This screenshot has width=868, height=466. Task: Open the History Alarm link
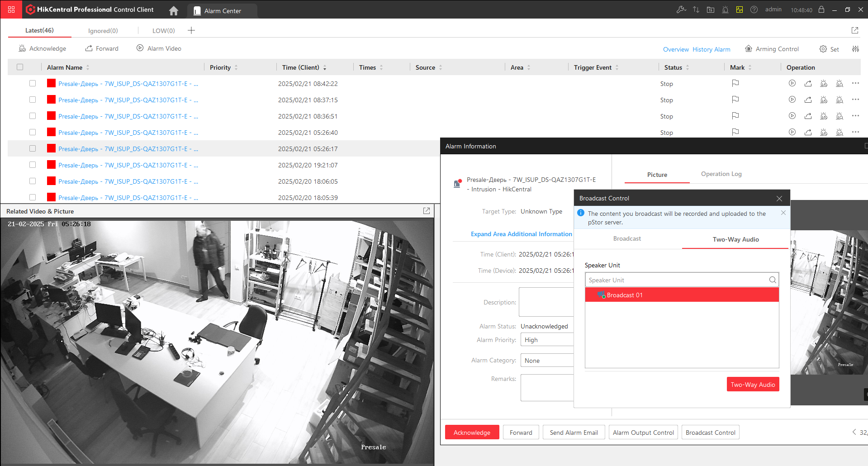(x=711, y=49)
